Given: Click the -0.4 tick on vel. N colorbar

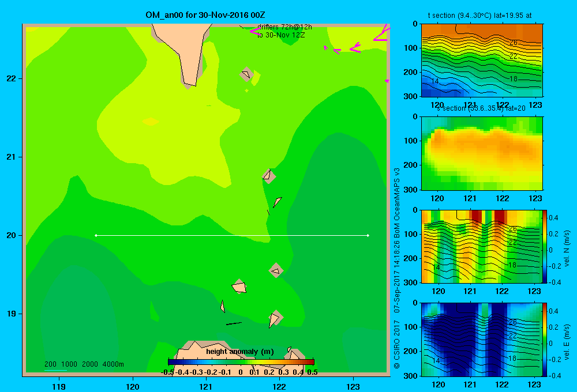Looking at the screenshot, I should (554, 282).
